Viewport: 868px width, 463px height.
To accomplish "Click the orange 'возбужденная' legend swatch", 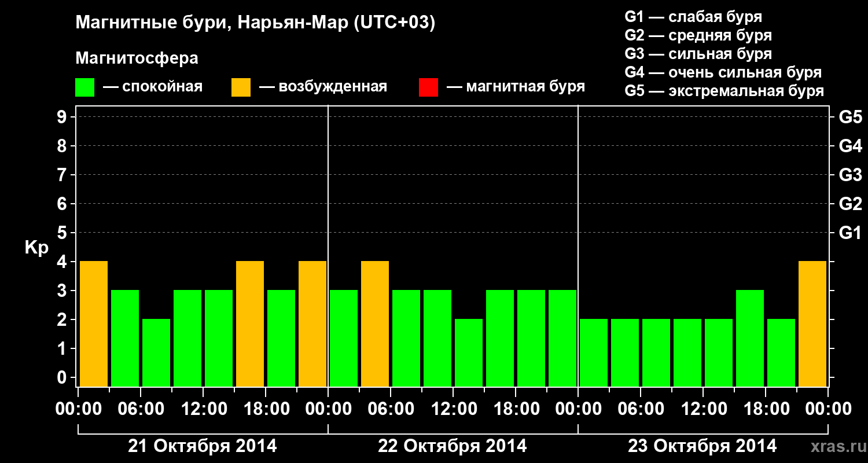I will coord(241,87).
